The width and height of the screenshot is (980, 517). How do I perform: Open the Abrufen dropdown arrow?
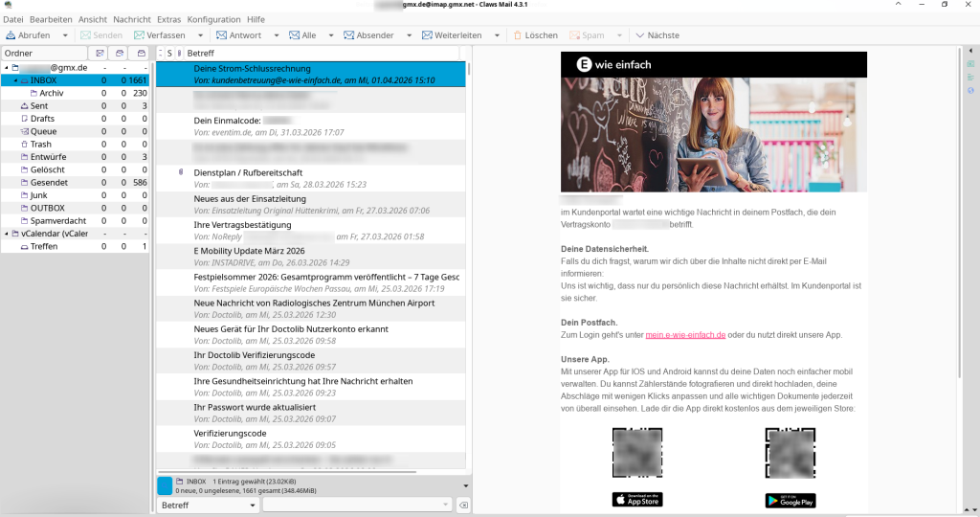point(64,35)
